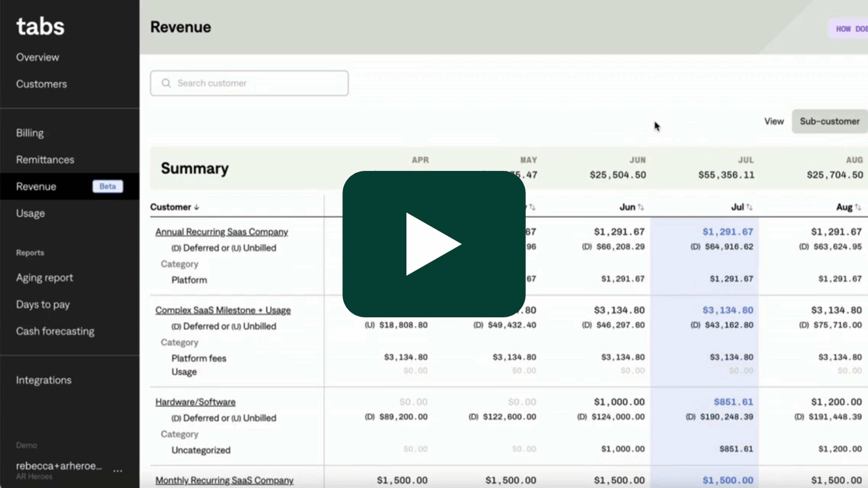Click deferred amount $190,248.39
This screenshot has height=488, width=868.
coord(726,417)
